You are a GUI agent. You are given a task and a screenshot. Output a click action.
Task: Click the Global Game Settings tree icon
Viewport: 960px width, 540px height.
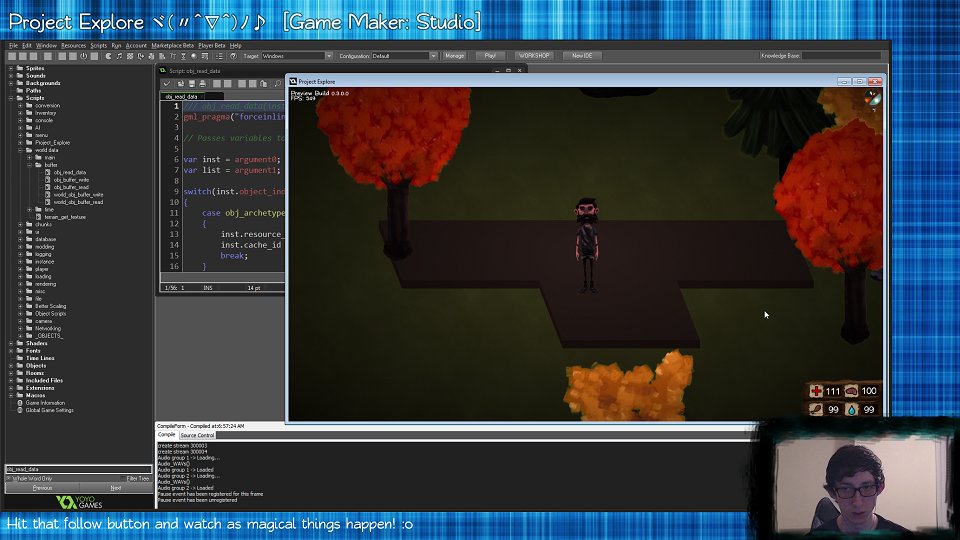coord(20,410)
